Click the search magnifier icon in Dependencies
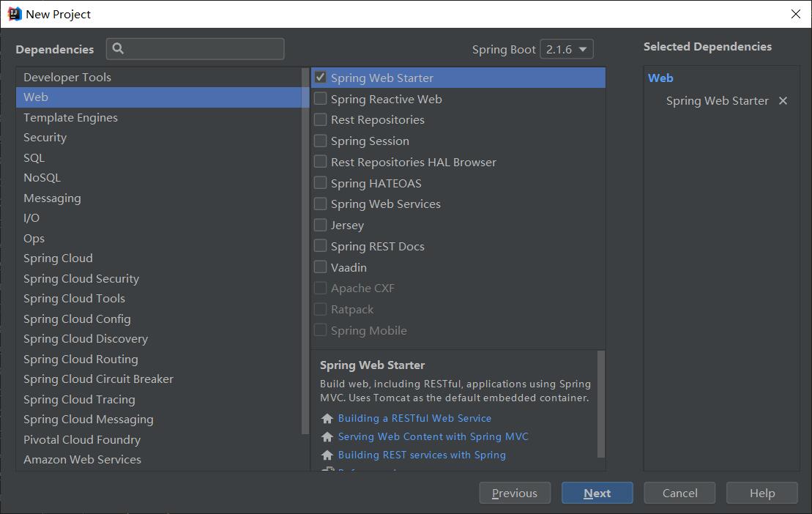The width and height of the screenshot is (812, 514). [118, 48]
